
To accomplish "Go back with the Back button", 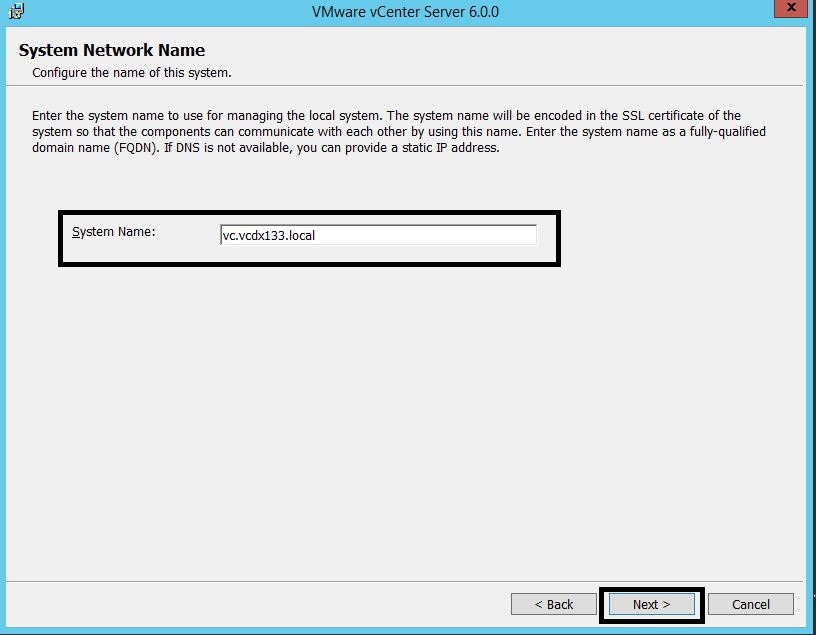I will coord(553,604).
